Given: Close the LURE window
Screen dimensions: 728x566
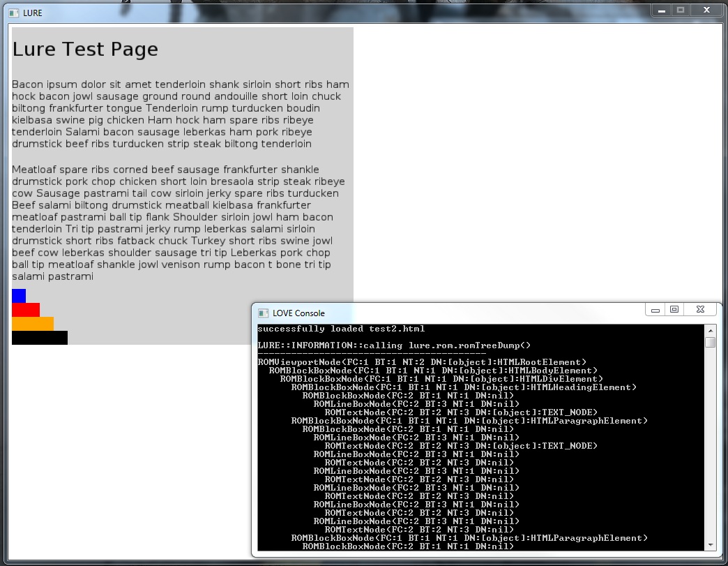Looking at the screenshot, I should 706,10.
